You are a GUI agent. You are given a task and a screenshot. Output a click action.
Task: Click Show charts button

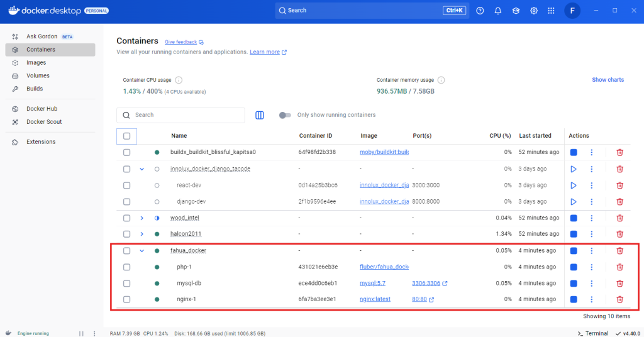(x=608, y=80)
